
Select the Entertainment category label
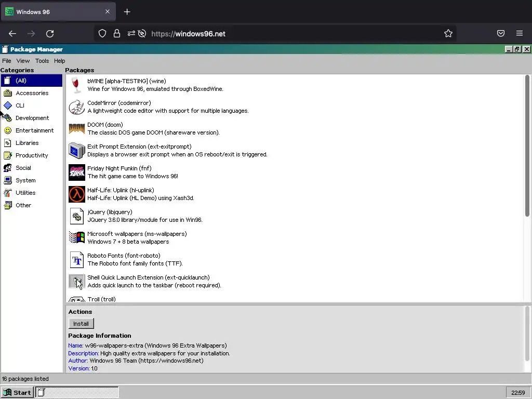[x=34, y=130]
